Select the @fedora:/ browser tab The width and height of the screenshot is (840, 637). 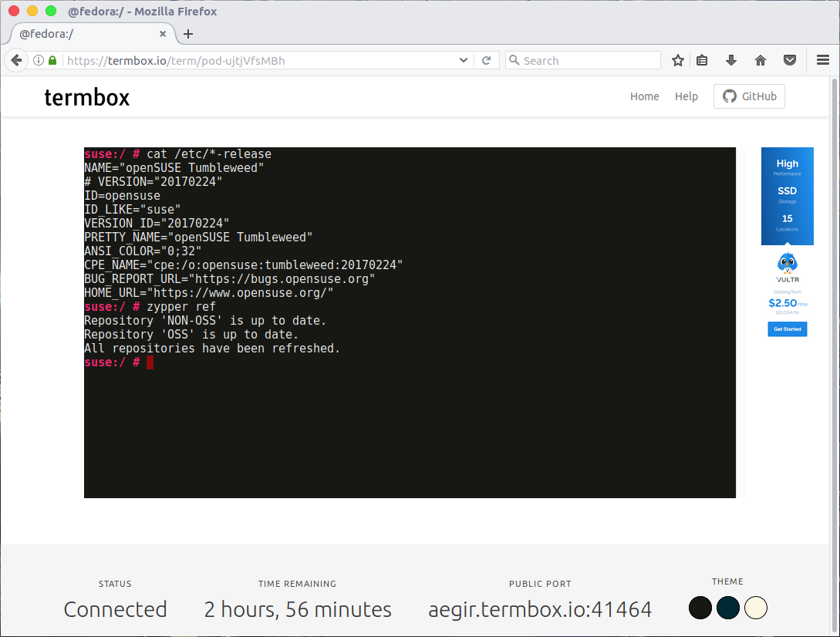coord(92,34)
